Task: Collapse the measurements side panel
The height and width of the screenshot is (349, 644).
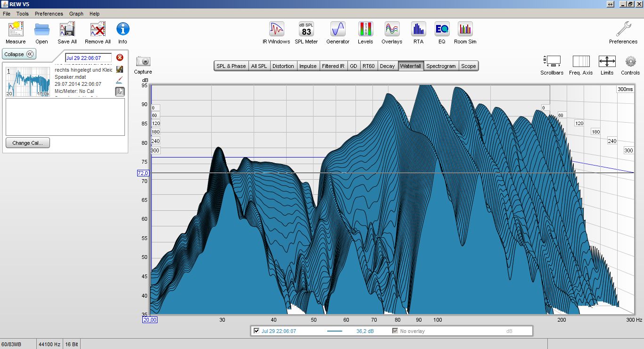Action: point(19,54)
